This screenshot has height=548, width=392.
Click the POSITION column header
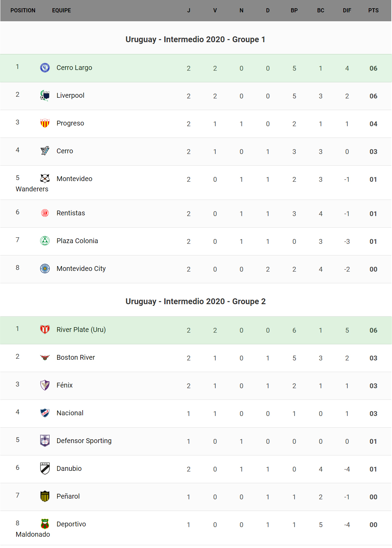coord(23,10)
